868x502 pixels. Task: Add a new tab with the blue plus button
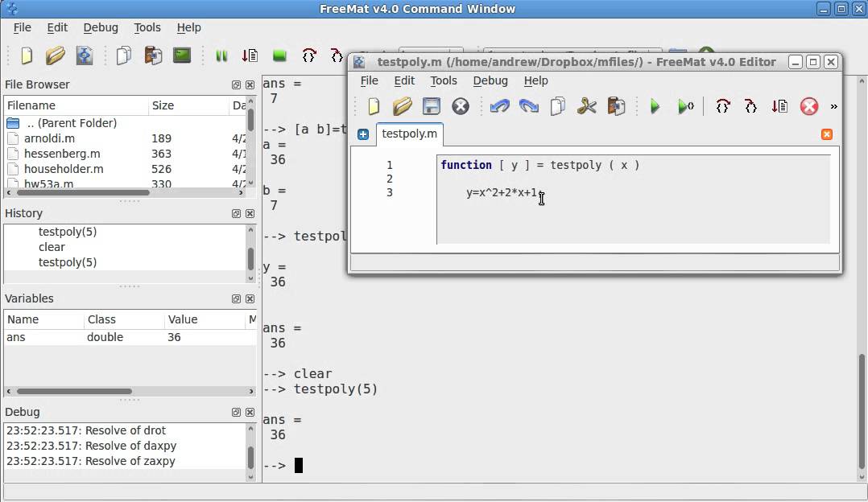click(363, 134)
